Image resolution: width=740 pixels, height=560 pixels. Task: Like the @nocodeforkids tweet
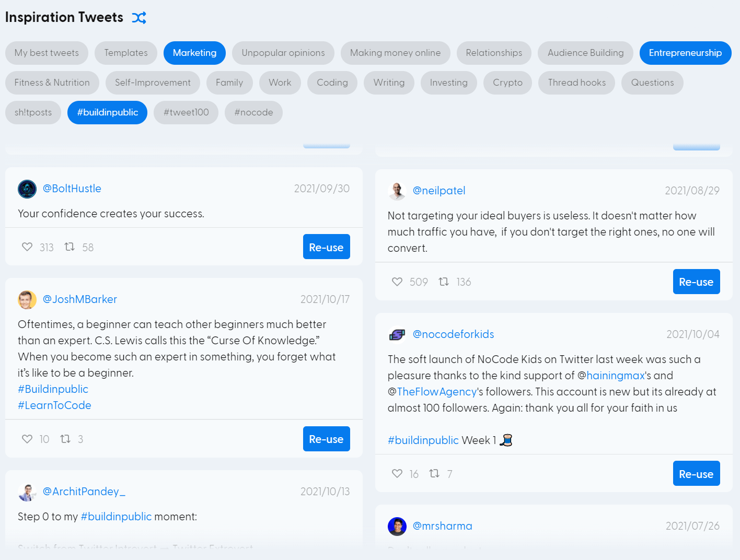(x=397, y=473)
